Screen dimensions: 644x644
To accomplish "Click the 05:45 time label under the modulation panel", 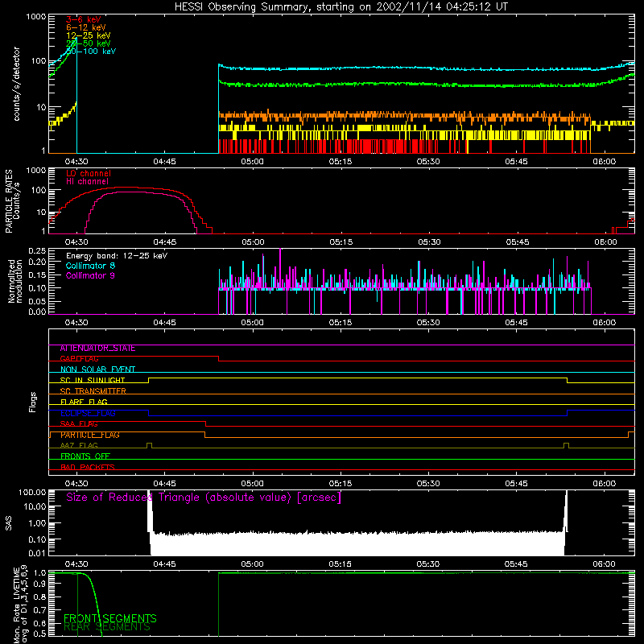I will 516,323.
